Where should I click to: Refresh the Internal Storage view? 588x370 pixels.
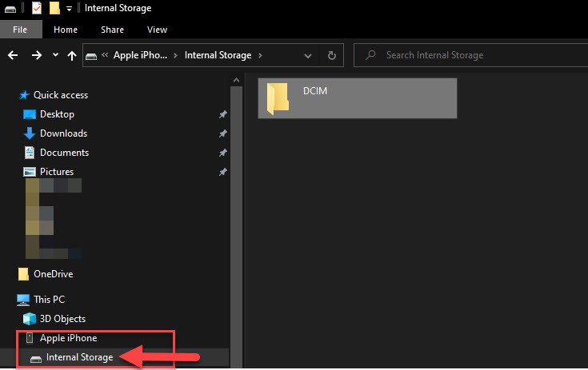332,55
